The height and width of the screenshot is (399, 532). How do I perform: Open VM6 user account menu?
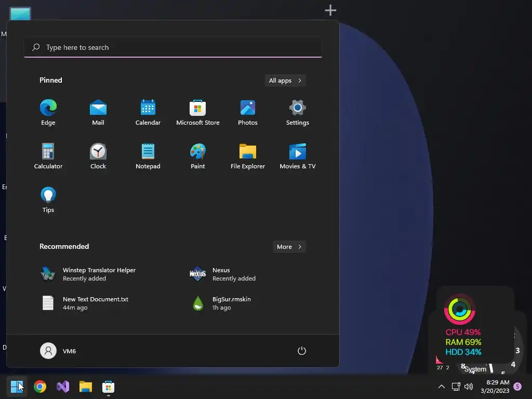(58, 351)
